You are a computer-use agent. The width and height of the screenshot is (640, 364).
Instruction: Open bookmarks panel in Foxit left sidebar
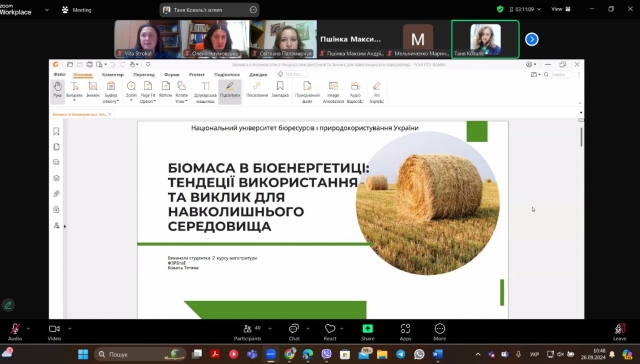pos(56,131)
